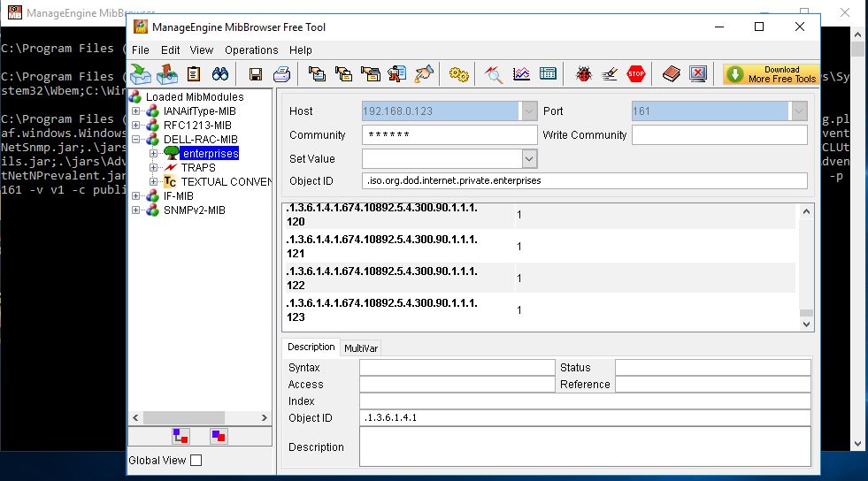This screenshot has height=481, width=868.
Task: Click the Community input field
Action: 449,135
